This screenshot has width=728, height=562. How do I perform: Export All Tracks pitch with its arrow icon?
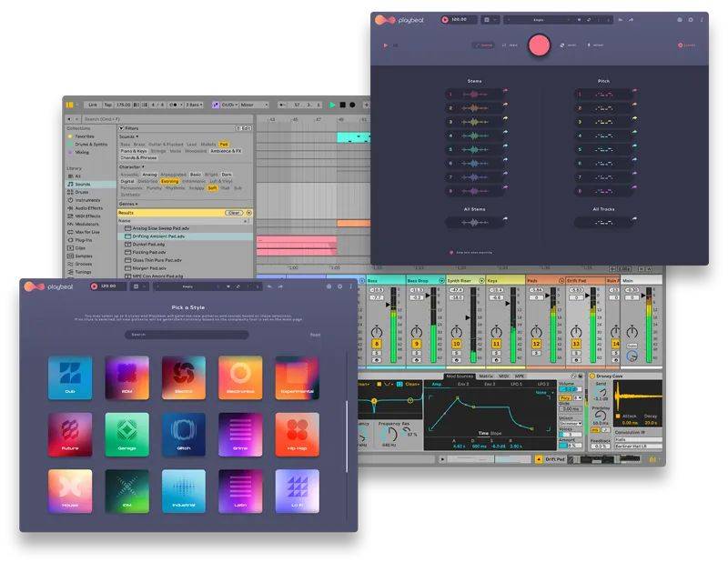tap(634, 219)
